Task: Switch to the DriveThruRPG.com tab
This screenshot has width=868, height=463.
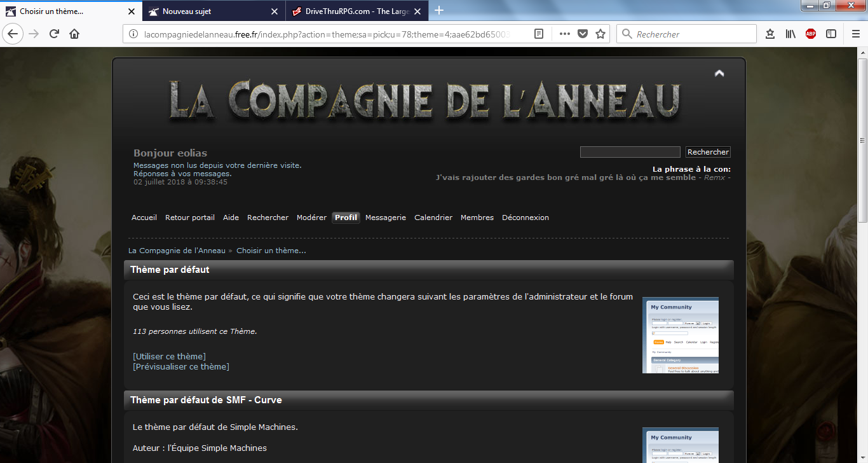Action: [357, 11]
